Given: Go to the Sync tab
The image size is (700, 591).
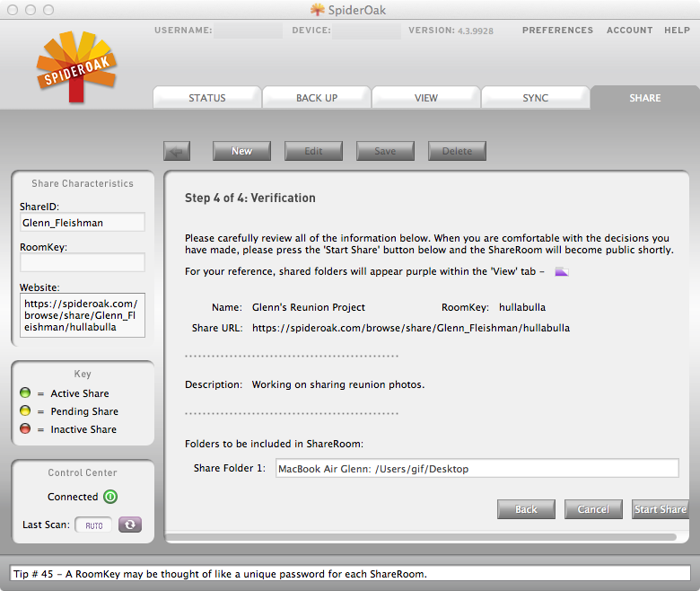Looking at the screenshot, I should [535, 98].
